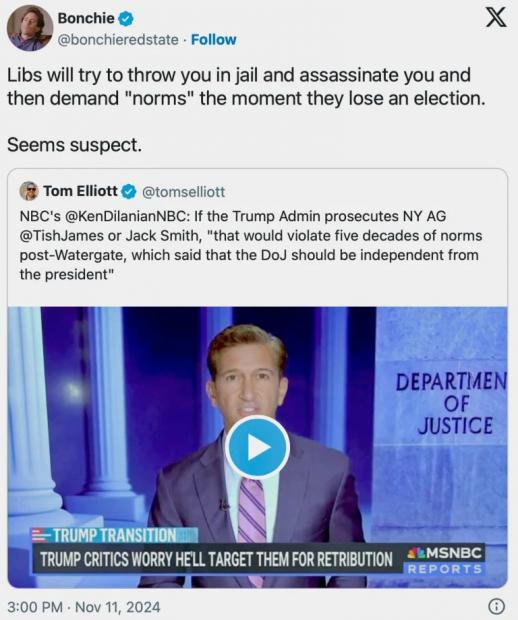The image size is (518, 620).
Task: Click the Bonchie display name
Action: point(86,18)
